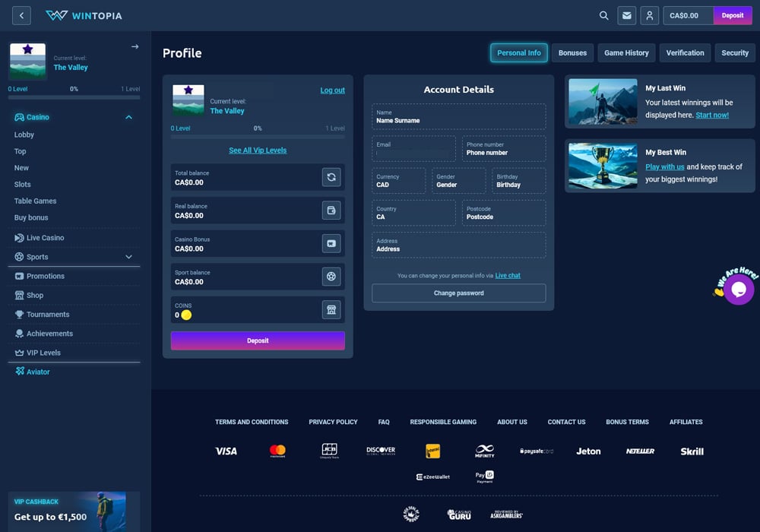This screenshot has height=532, width=760.
Task: Click Start now link in My Last Win
Action: [712, 115]
